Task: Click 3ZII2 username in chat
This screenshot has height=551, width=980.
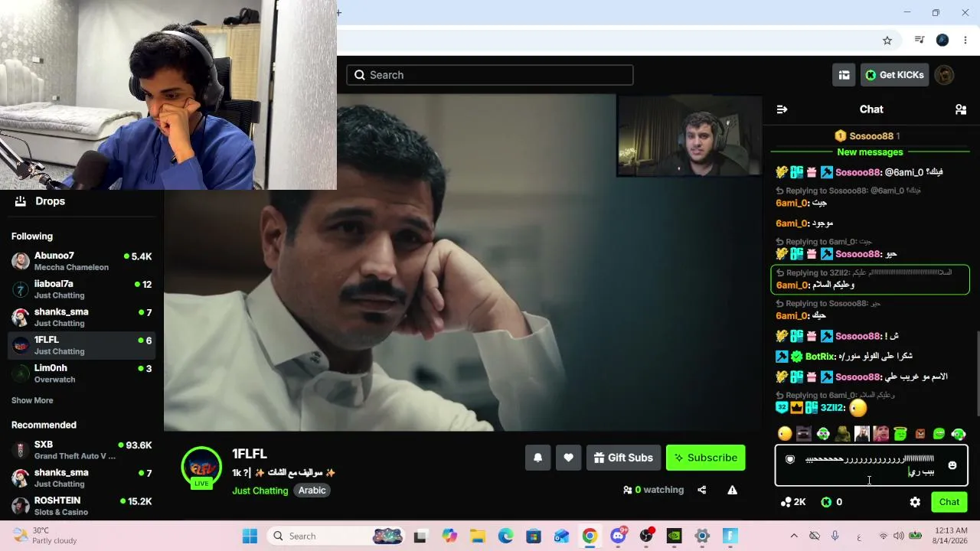Action: click(832, 408)
